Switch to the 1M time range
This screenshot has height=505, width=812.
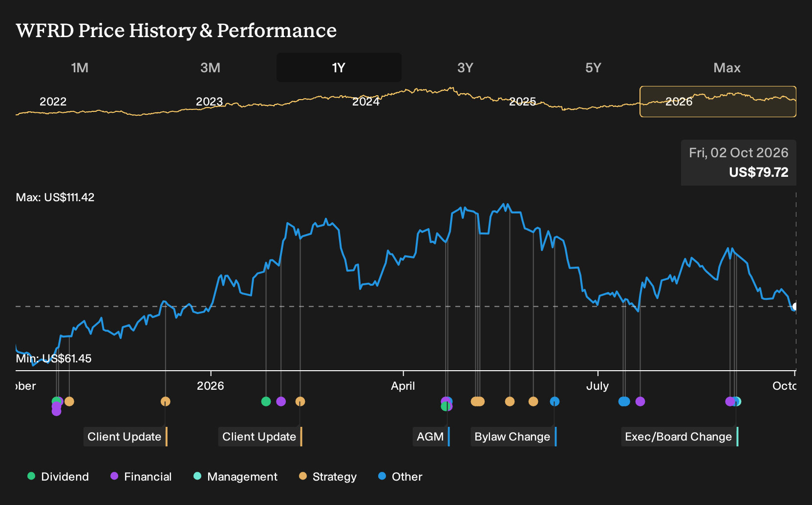tap(80, 67)
